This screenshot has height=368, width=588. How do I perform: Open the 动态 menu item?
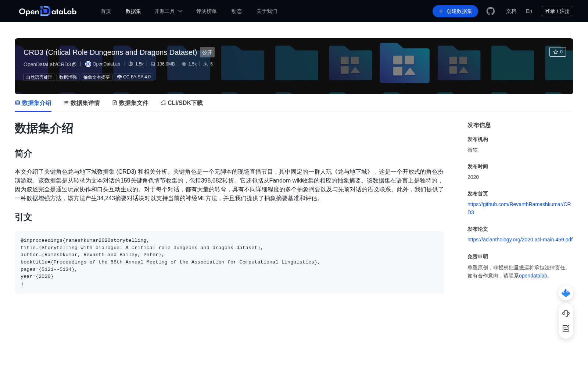pyautogui.click(x=237, y=11)
